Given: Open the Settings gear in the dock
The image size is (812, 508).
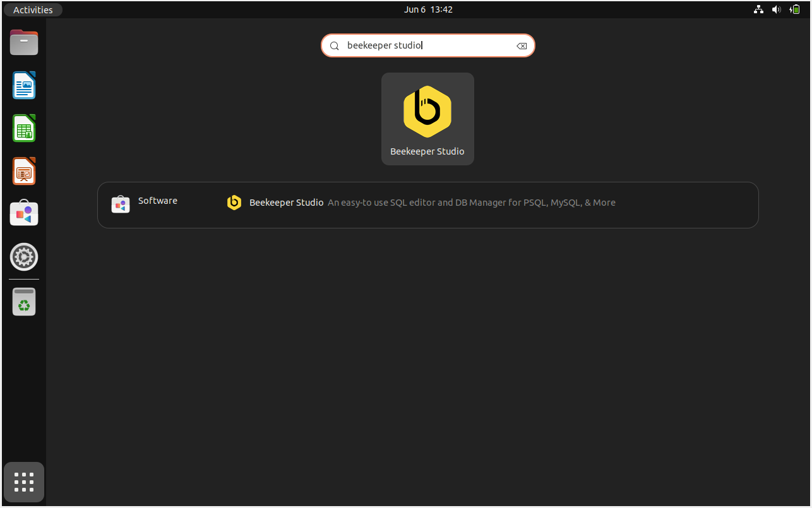Looking at the screenshot, I should click(24, 257).
